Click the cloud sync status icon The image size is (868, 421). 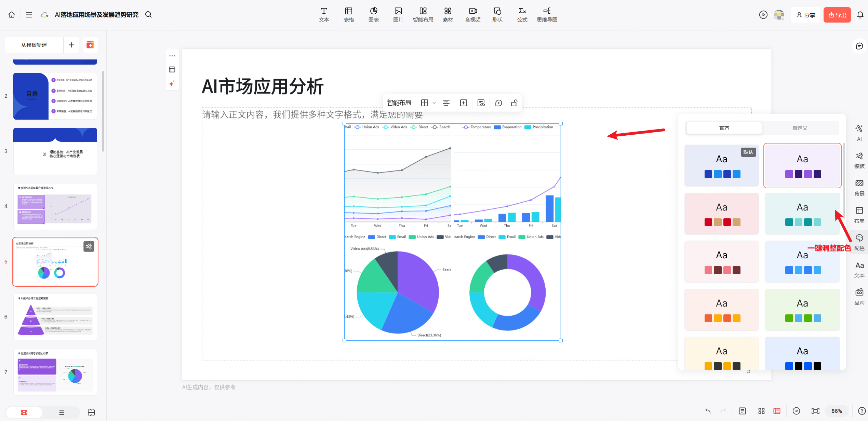[x=44, y=15]
